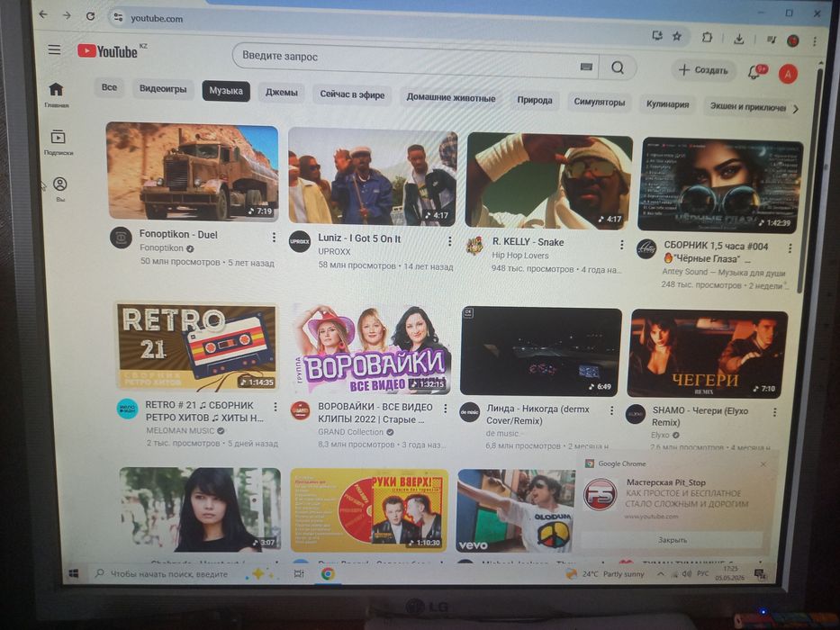The image size is (840, 630).
Task: Play the R. KELLY Snake thumbnail
Action: [548, 181]
